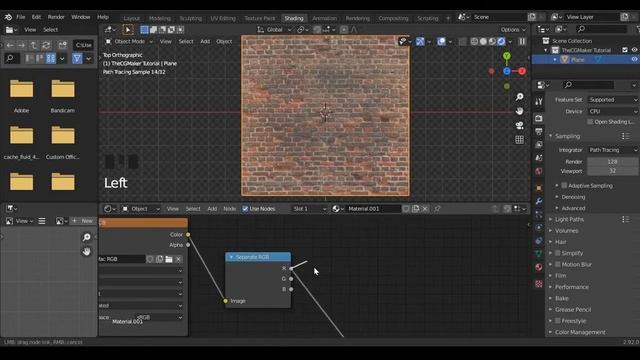Open viewport Options popover
The height and width of the screenshot is (360, 640).
click(x=513, y=29)
